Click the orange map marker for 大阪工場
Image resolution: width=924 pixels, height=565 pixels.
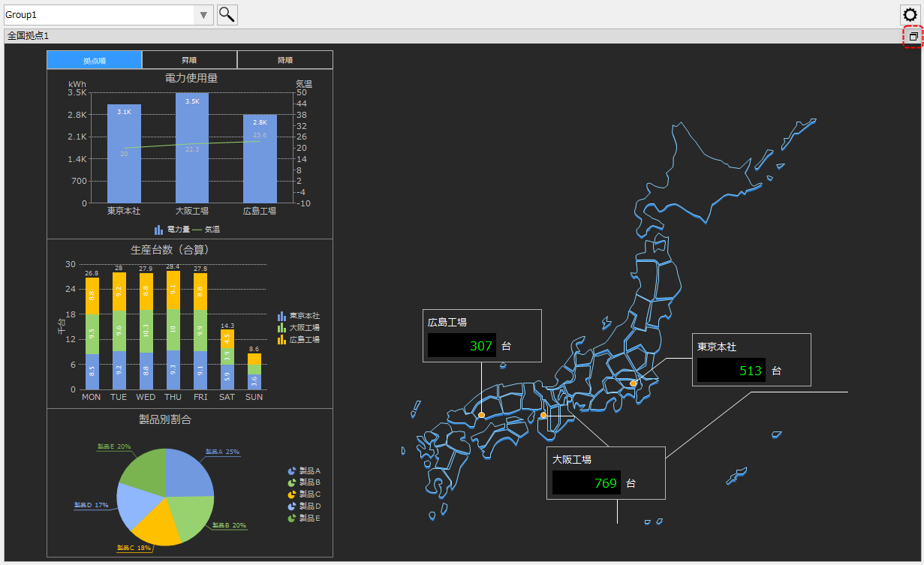(x=543, y=415)
